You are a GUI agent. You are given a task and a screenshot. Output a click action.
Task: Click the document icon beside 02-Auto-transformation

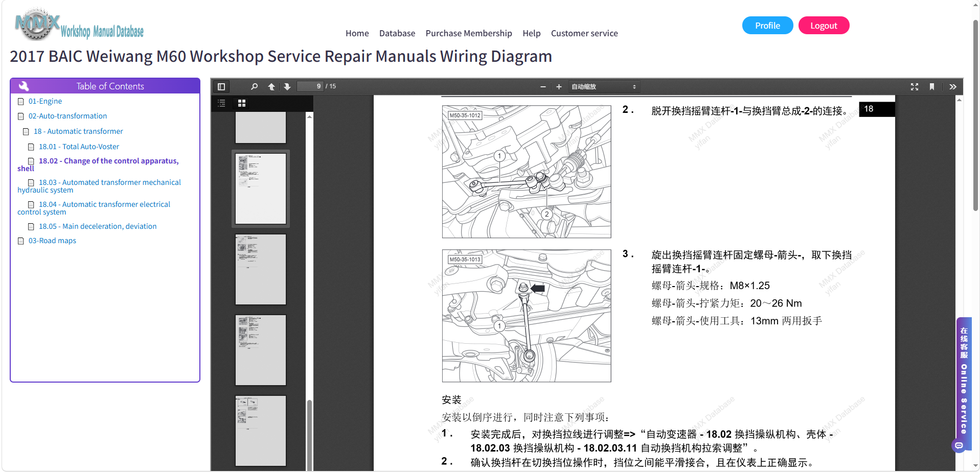[21, 116]
